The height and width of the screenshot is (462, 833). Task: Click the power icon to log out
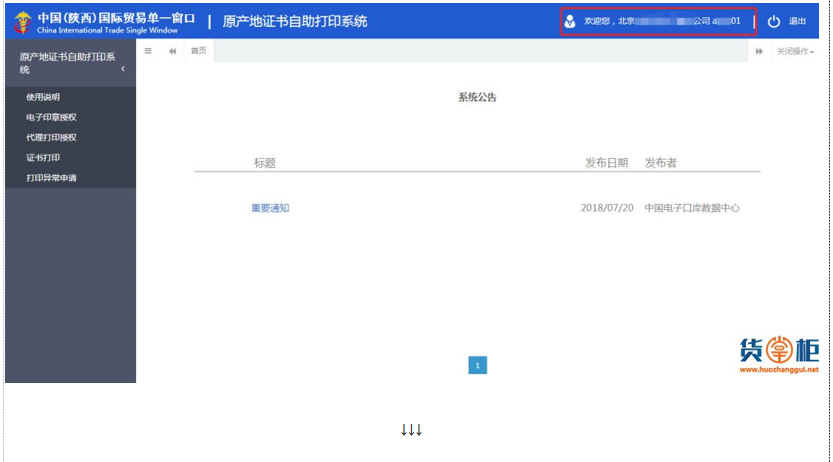pyautogui.click(x=773, y=21)
